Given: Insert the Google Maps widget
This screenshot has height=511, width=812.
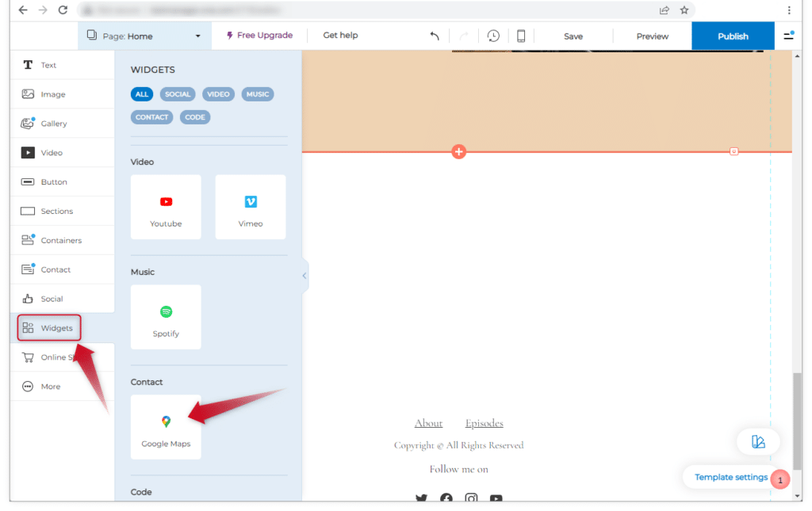Looking at the screenshot, I should coord(166,427).
